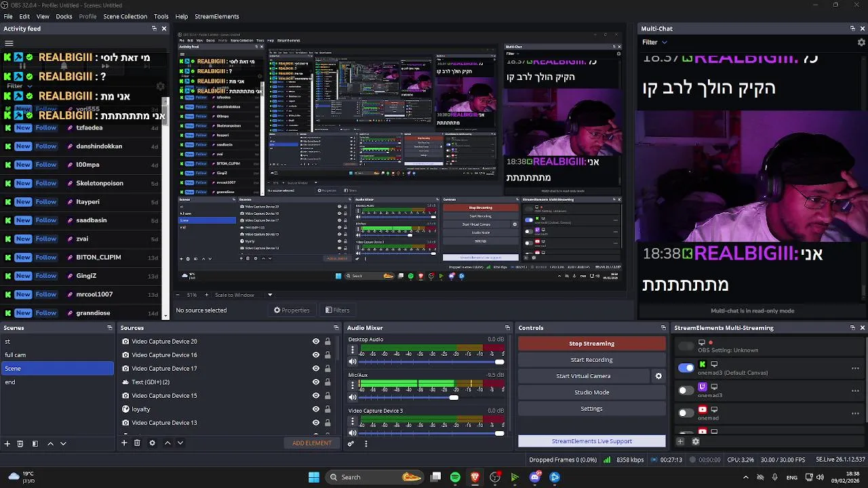The width and height of the screenshot is (868, 488).
Task: Follow back user Skeletonpoison
Action: point(46,183)
